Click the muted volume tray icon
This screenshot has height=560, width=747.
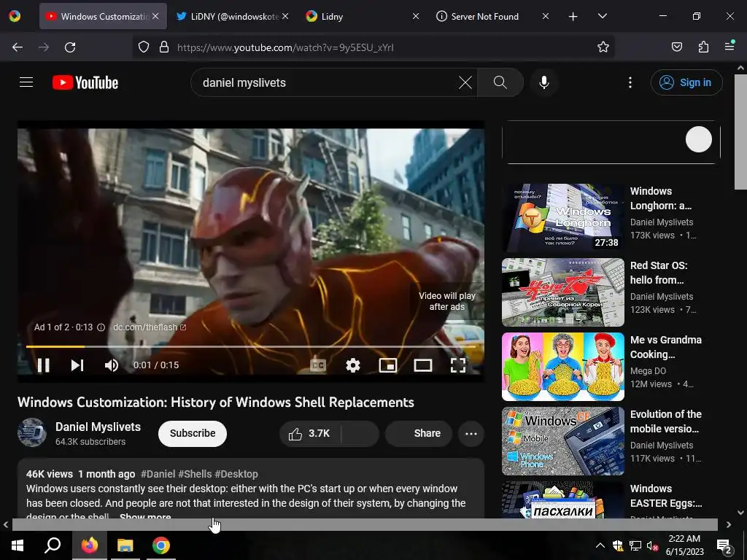point(652,545)
